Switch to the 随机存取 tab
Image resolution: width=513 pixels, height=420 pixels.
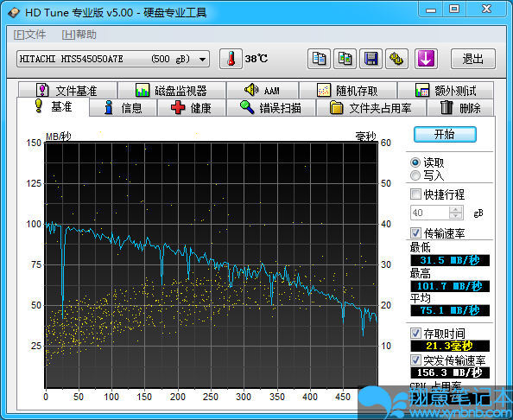pyautogui.click(x=348, y=91)
